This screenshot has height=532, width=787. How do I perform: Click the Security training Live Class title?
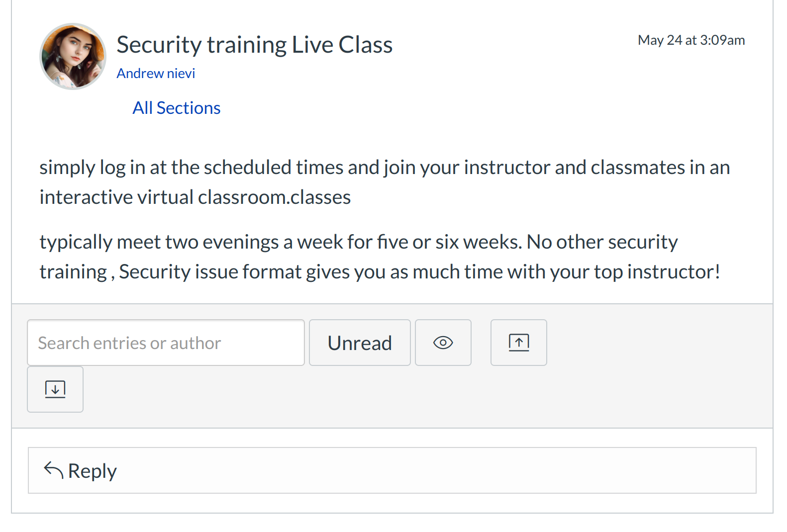click(254, 45)
